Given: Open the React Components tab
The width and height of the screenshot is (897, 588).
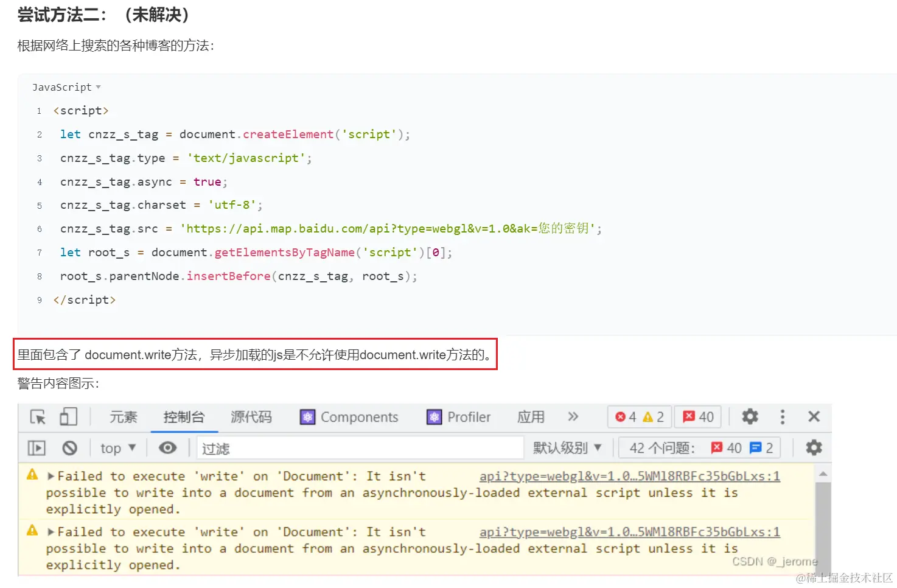Looking at the screenshot, I should pos(349,417).
